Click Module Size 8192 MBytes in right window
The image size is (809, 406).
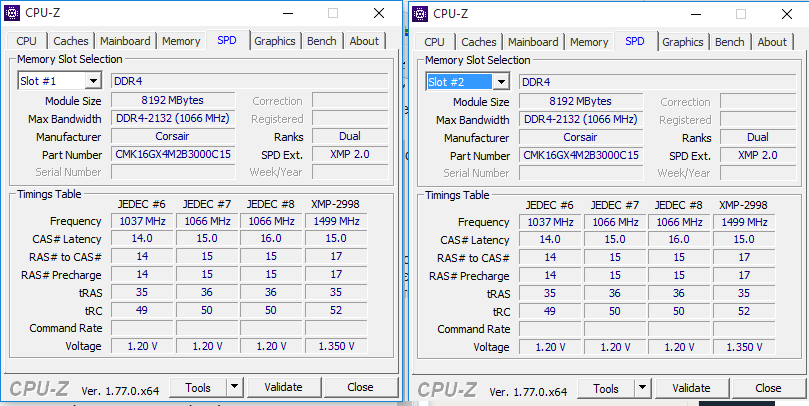click(581, 101)
